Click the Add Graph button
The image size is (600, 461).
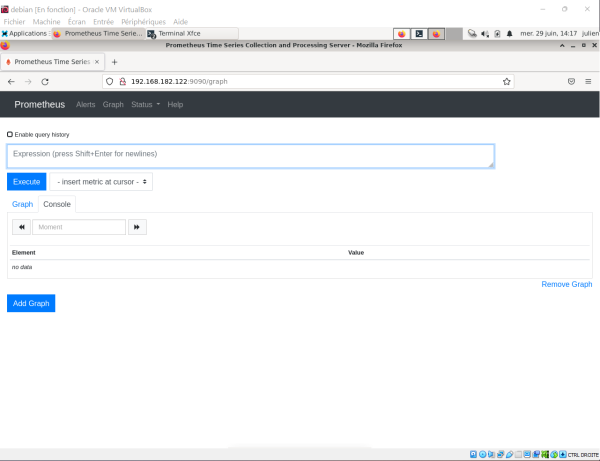click(31, 303)
